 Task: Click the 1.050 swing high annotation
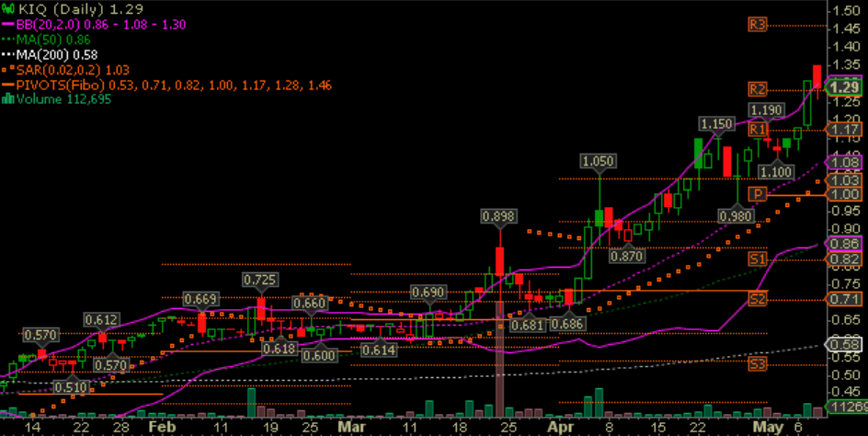tap(598, 161)
